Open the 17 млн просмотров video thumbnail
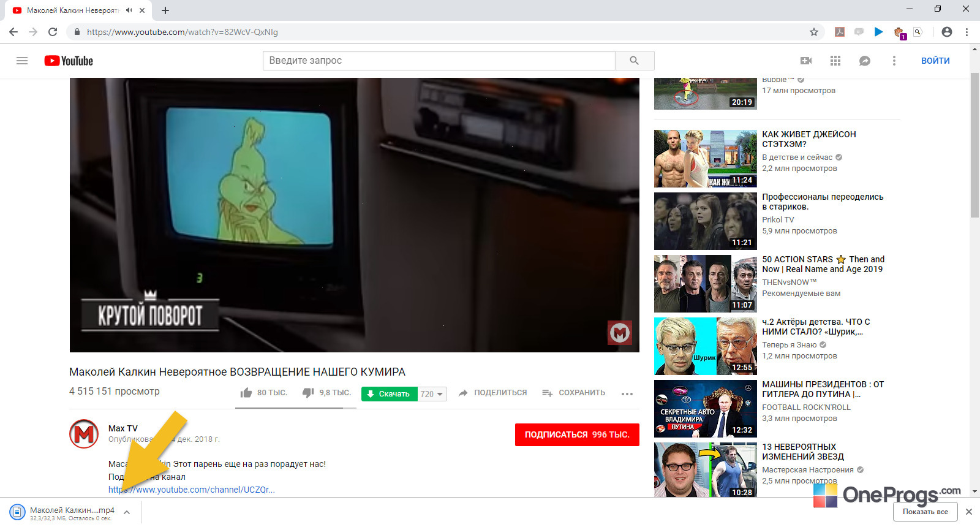Screen dimensions: 980x527 pyautogui.click(x=706, y=94)
